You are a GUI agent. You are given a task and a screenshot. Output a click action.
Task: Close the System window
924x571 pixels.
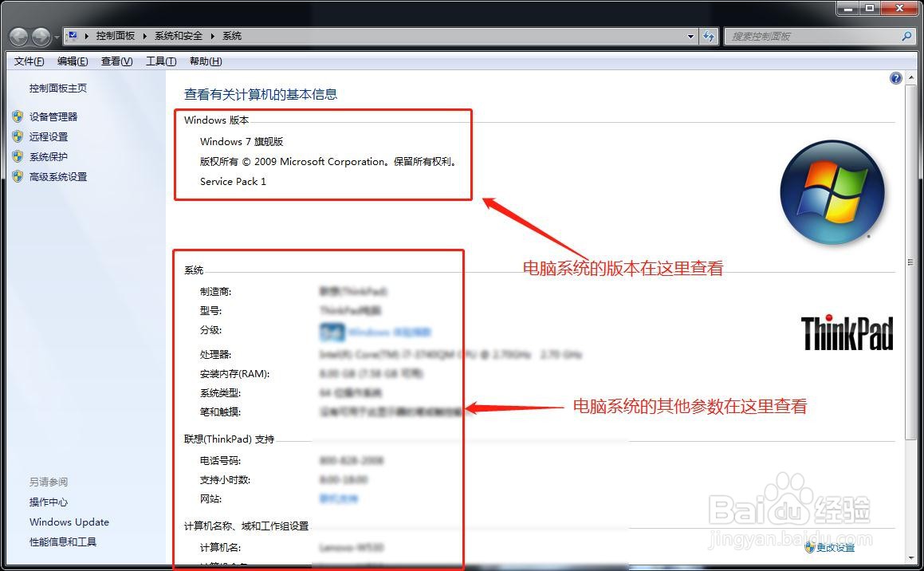pos(900,8)
